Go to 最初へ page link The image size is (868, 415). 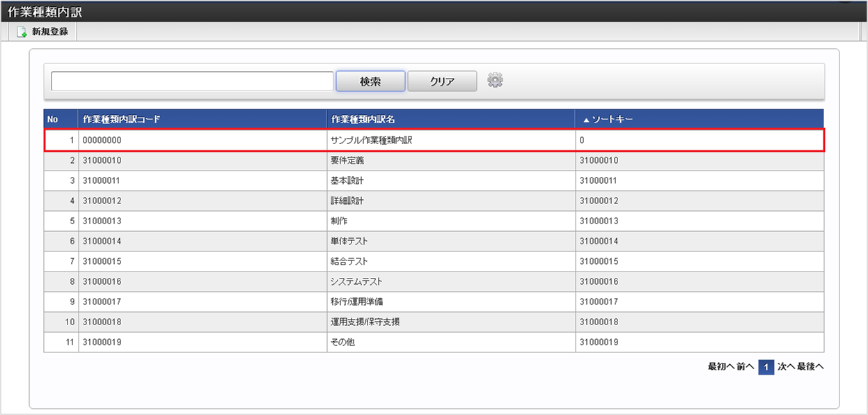click(x=720, y=367)
